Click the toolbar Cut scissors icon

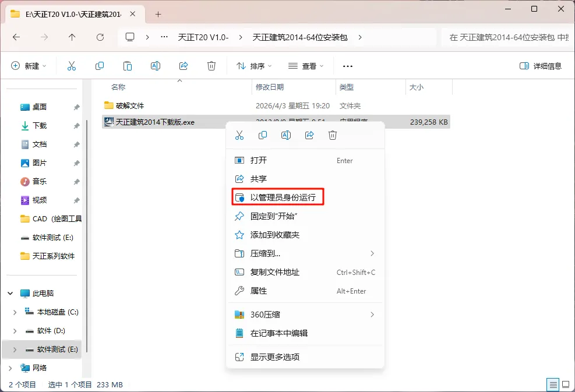[72, 66]
